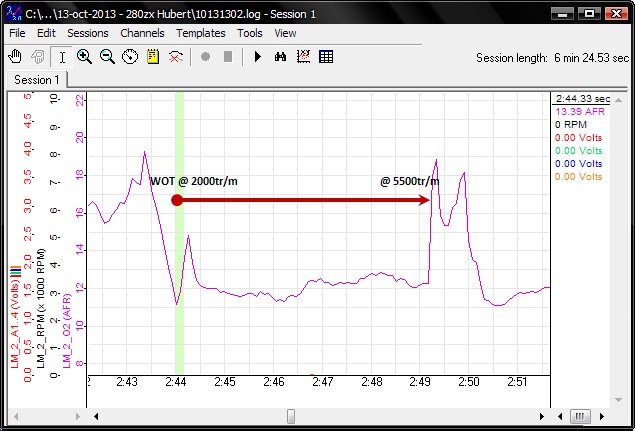Add a yellow note annotation
Image resolution: width=635 pixels, height=431 pixels.
153,57
